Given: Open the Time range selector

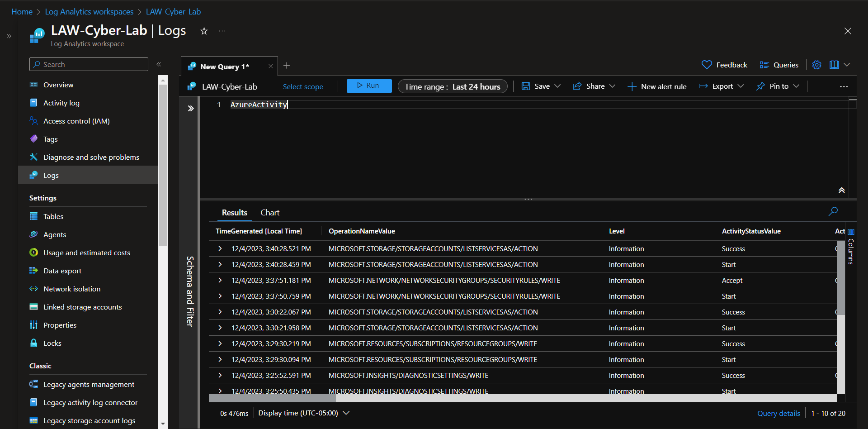Looking at the screenshot, I should (453, 86).
